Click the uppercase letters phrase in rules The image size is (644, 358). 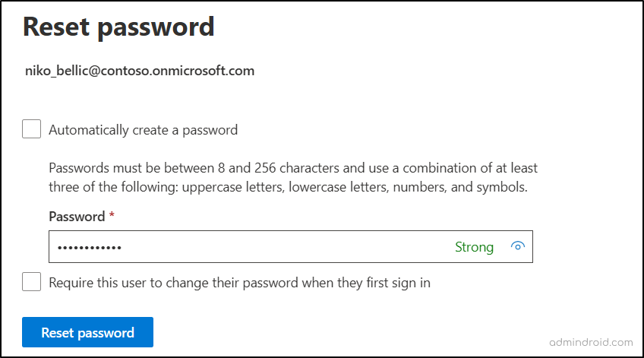click(233, 187)
